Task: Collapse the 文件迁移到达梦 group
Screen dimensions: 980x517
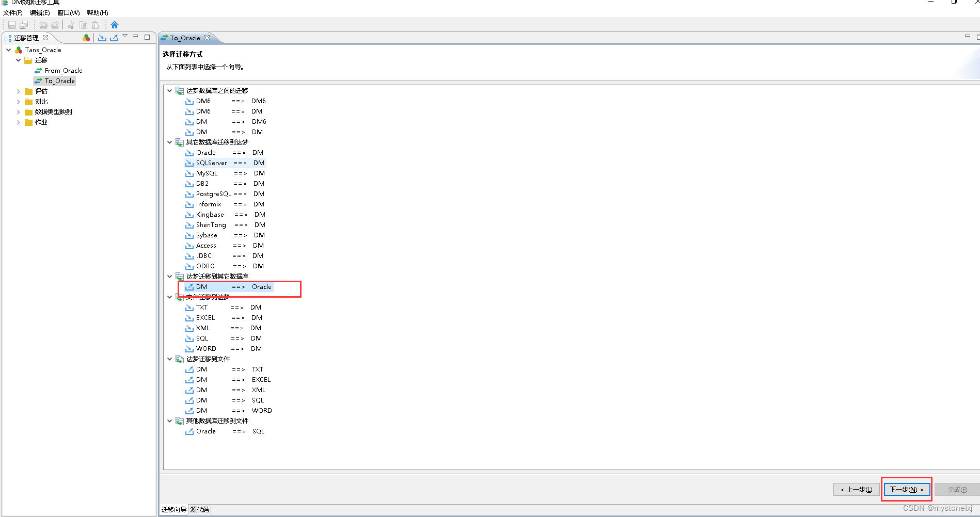Action: tap(169, 297)
